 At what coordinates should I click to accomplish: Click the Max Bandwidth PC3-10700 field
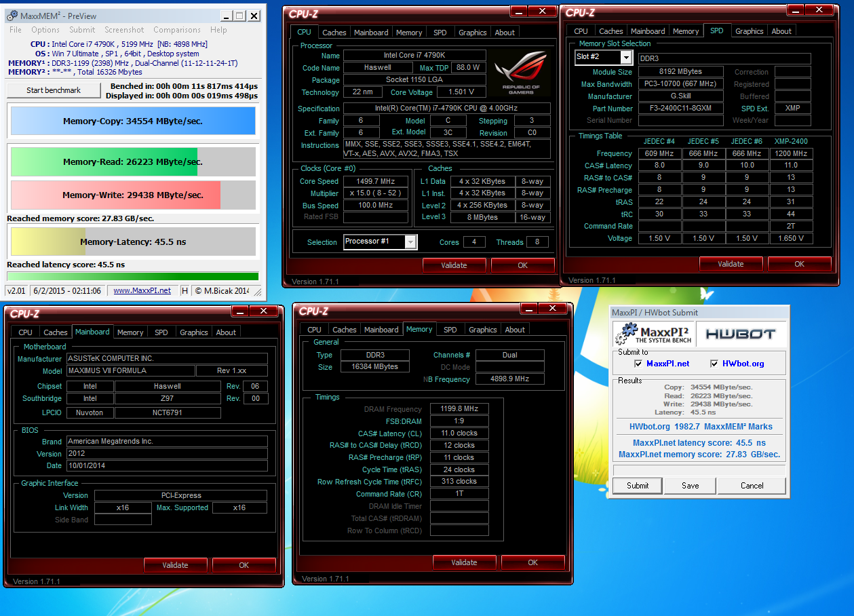point(681,84)
